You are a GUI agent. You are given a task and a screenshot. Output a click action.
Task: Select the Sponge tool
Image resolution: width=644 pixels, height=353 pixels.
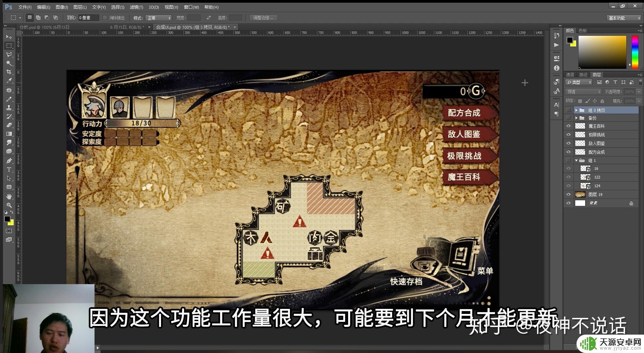coord(9,151)
